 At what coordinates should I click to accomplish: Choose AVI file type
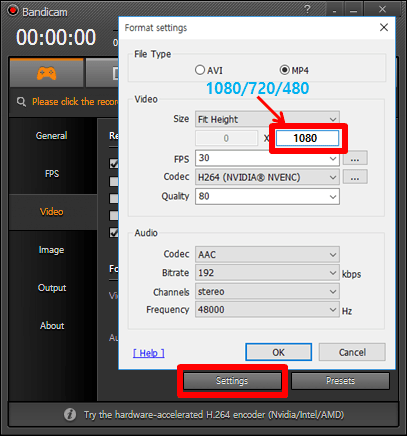[x=209, y=70]
